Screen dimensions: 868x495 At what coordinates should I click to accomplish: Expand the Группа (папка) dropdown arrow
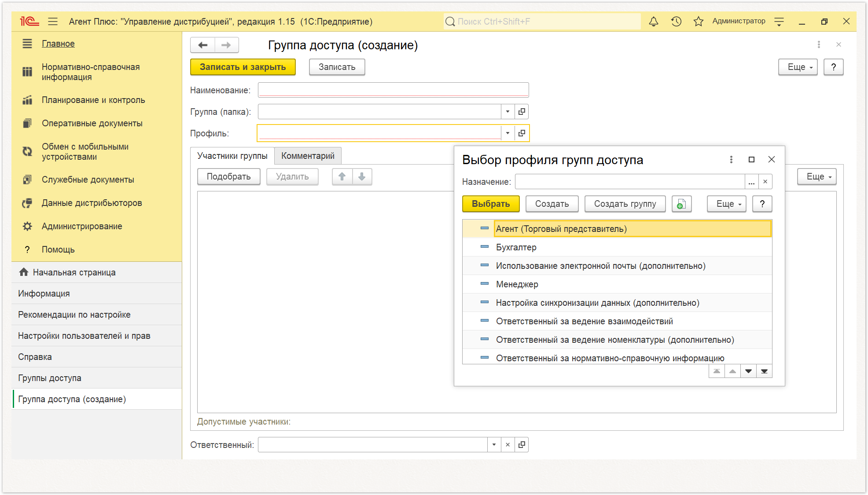coord(508,111)
